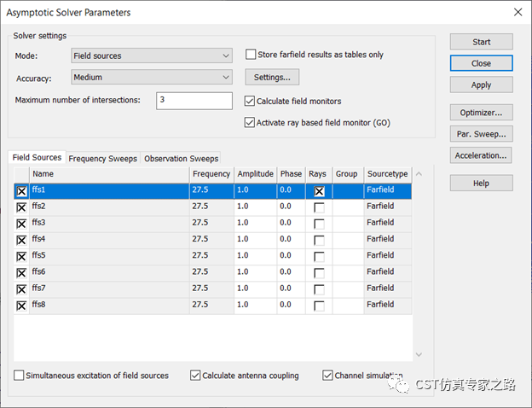The height and width of the screenshot is (408, 532).
Task: Toggle the ffs3 source active checkbox
Action: point(21,224)
